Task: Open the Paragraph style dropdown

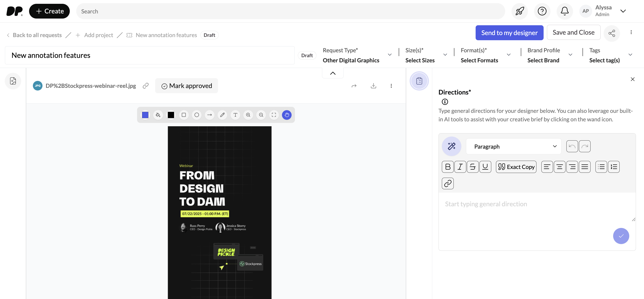Action: pyautogui.click(x=513, y=146)
